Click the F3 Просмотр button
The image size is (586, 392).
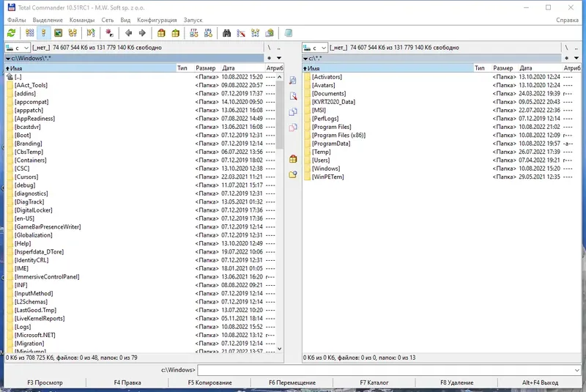coord(45,382)
